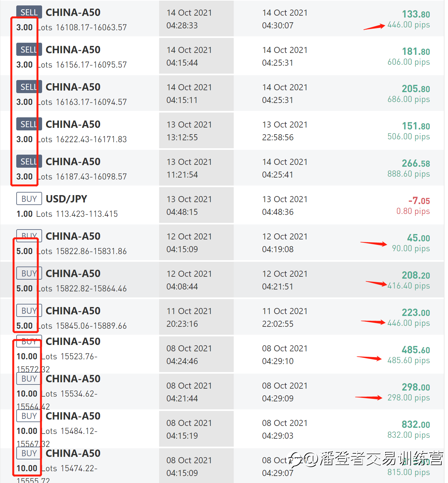Click the 266.58 profit amount

[x=416, y=163]
